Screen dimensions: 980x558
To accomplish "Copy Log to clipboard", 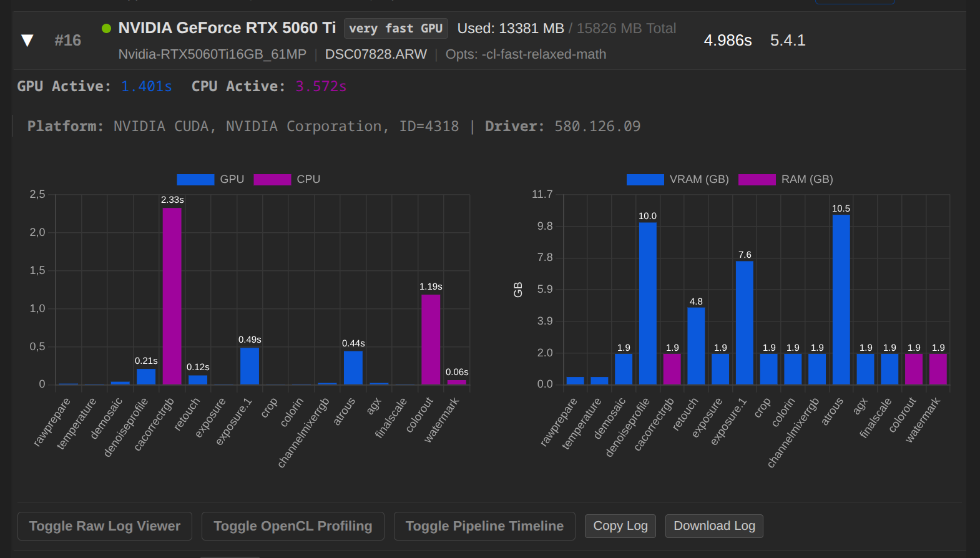I will click(620, 526).
